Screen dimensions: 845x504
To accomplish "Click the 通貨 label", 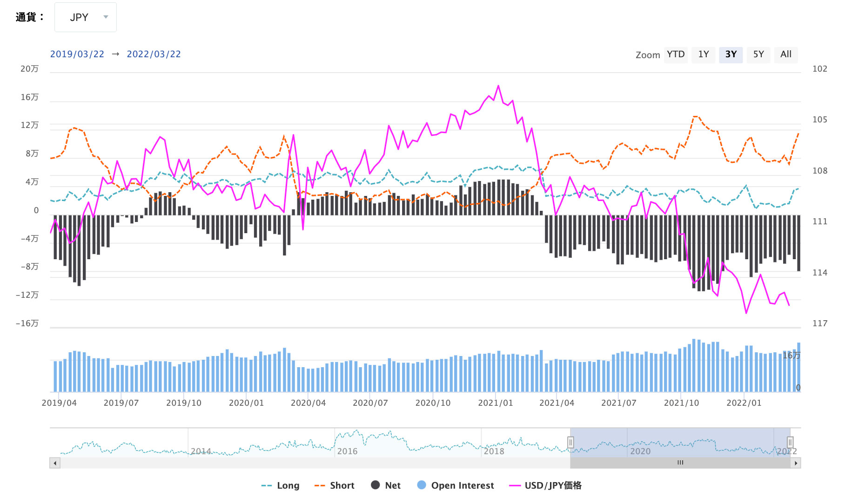I will tap(30, 17).
